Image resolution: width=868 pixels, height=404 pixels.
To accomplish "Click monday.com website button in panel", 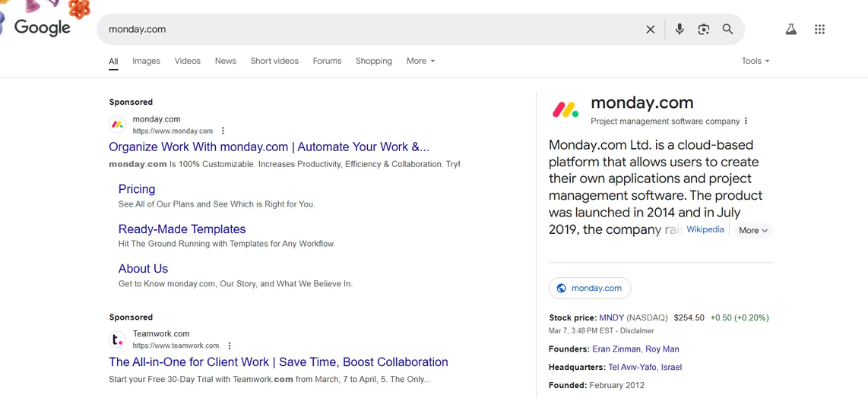I will point(590,288).
